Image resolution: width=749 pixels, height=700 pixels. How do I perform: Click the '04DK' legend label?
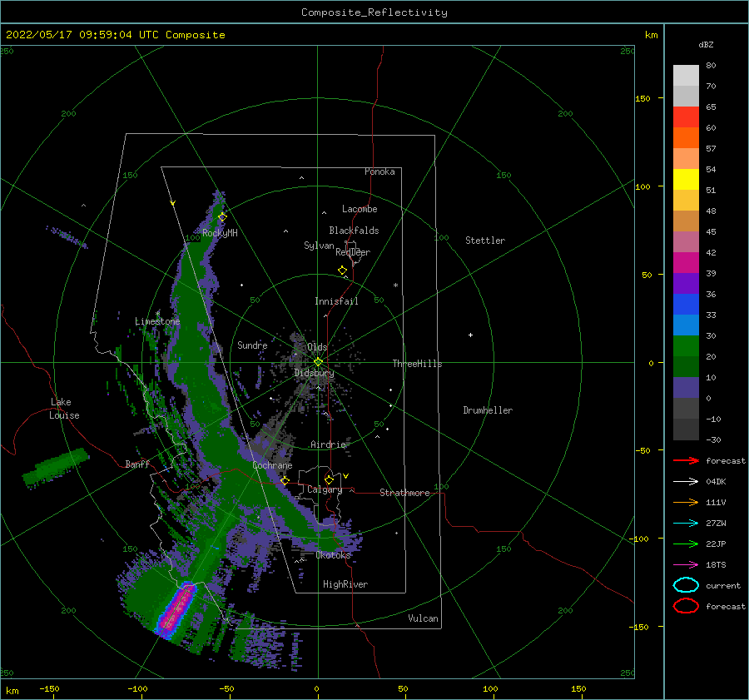click(x=716, y=482)
